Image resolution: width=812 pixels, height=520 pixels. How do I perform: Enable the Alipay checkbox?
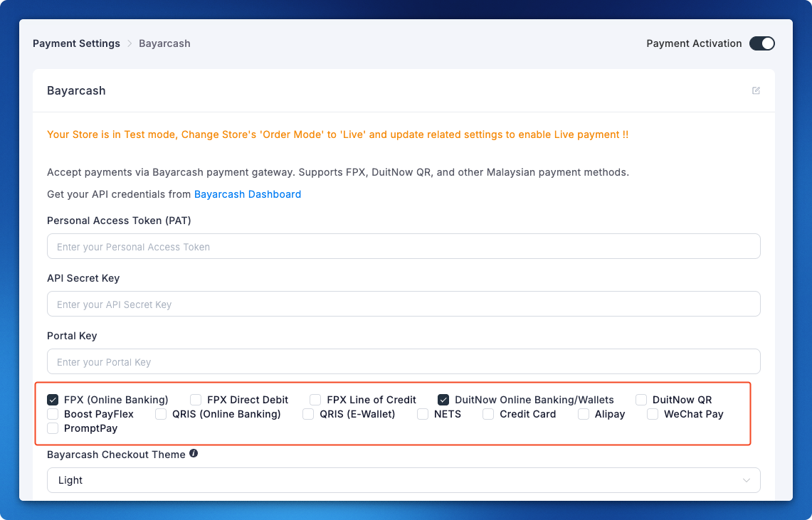[584, 414]
